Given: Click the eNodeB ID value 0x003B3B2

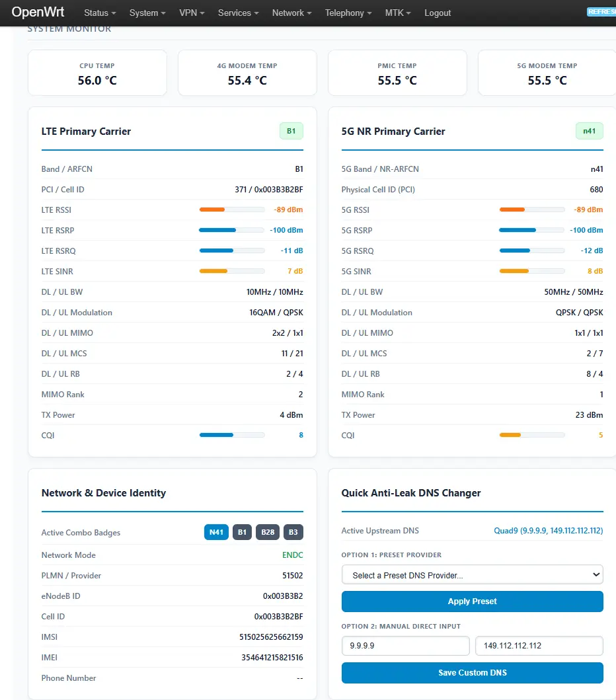Looking at the screenshot, I should (283, 596).
